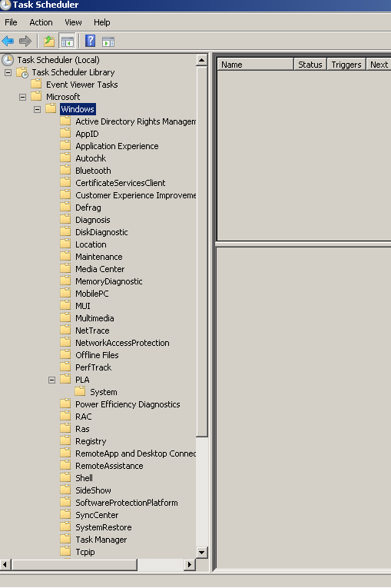Open the View menu
391x588 pixels.
tap(73, 22)
